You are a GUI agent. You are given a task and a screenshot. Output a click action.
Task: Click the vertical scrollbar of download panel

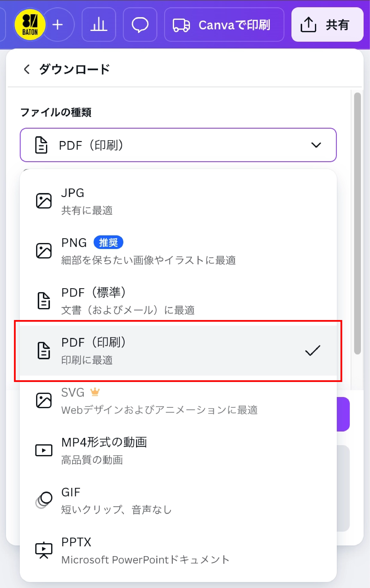pos(357,223)
